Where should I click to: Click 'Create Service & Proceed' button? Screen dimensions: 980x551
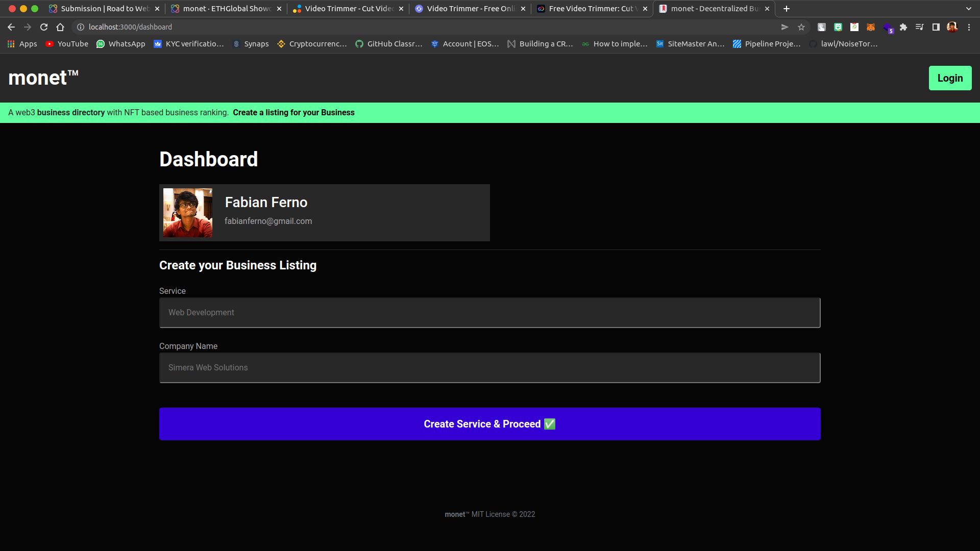(490, 424)
